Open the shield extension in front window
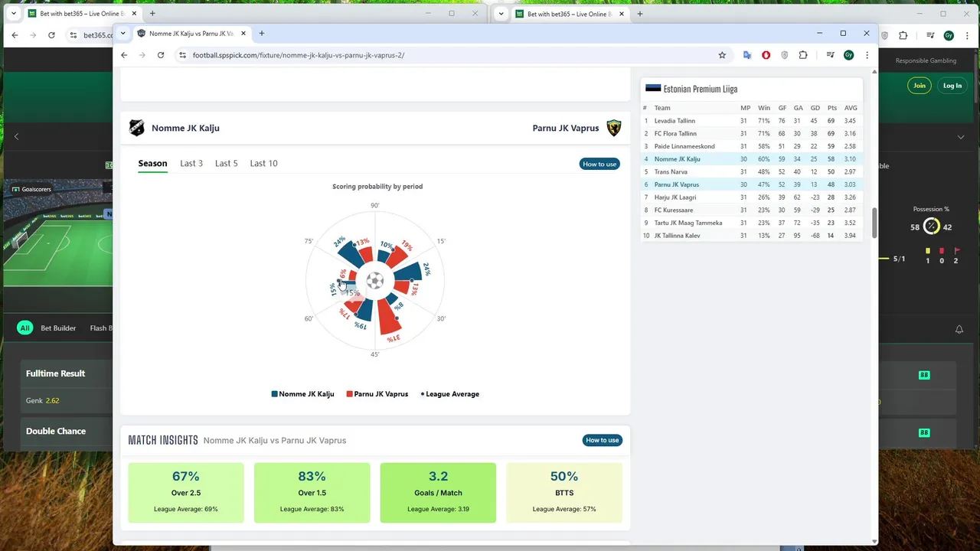Viewport: 980px width, 551px height. (x=785, y=55)
